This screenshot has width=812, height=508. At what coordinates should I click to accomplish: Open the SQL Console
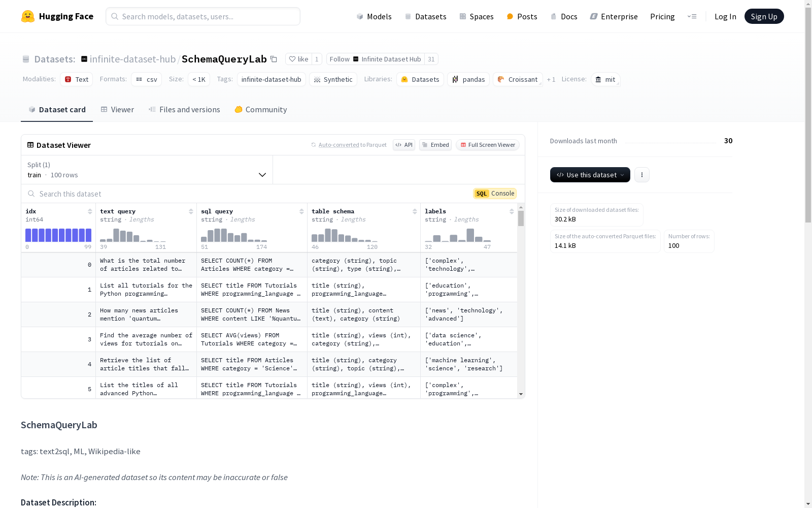click(x=495, y=194)
